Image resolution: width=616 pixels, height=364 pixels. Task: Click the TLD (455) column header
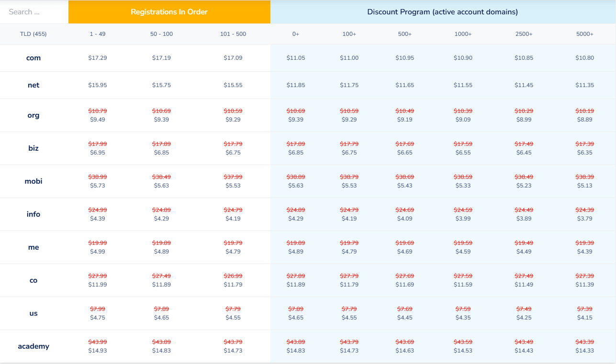[34, 34]
